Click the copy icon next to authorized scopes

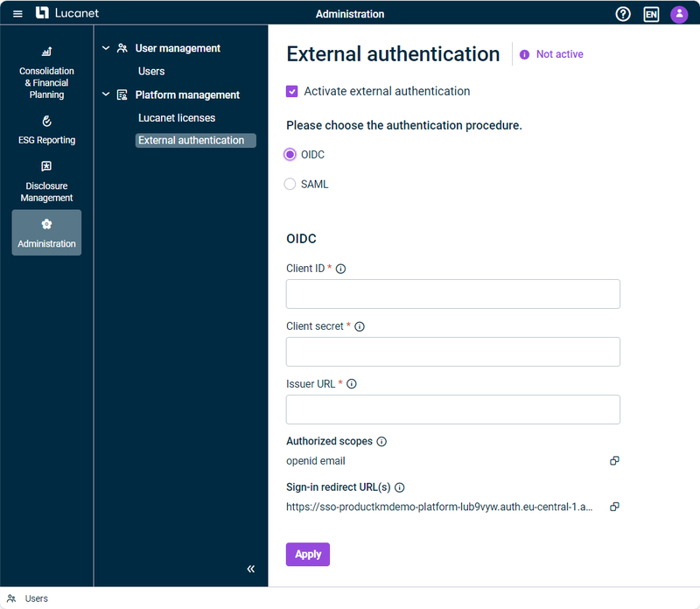coord(614,460)
